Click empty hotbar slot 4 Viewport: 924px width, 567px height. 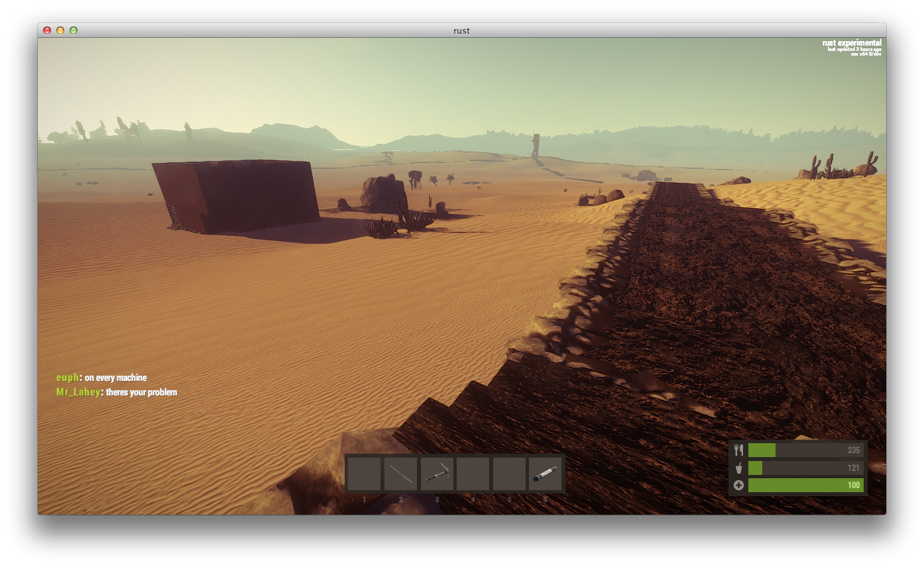473,474
